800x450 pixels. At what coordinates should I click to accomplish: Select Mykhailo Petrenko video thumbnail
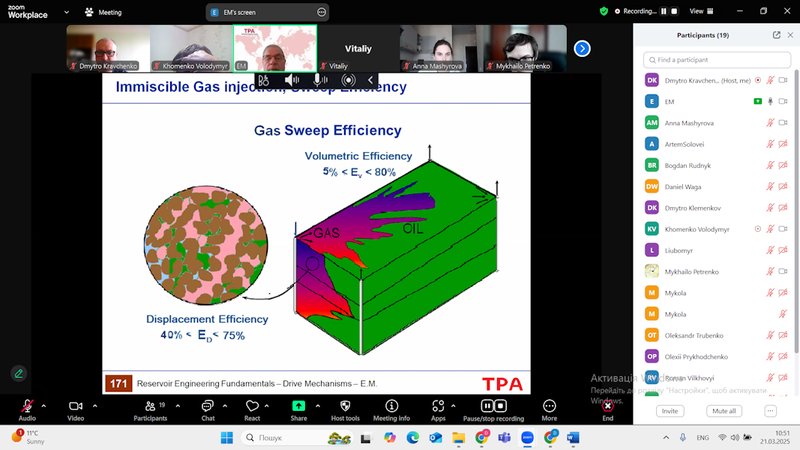[525, 48]
